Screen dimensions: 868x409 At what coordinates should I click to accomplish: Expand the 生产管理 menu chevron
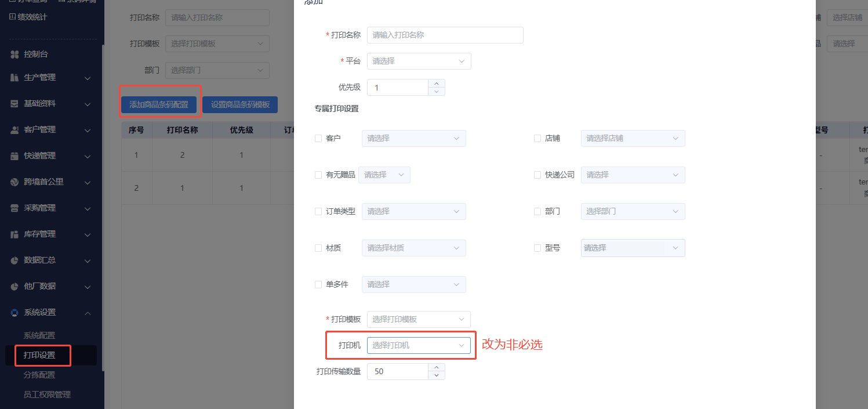point(88,78)
